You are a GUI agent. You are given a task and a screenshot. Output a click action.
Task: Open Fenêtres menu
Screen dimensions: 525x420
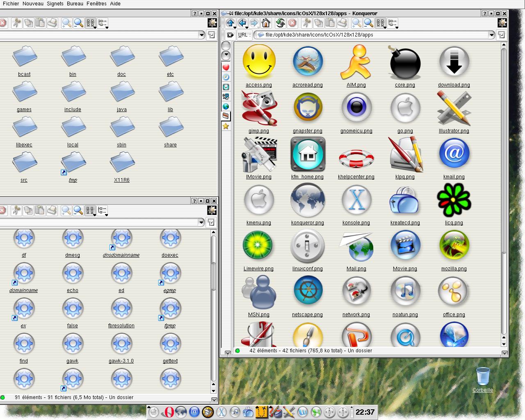click(x=96, y=4)
